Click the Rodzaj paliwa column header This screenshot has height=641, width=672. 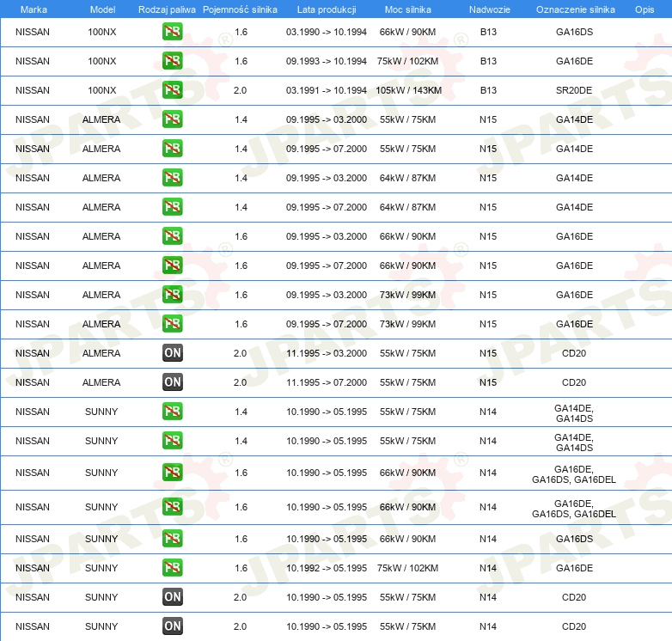point(167,9)
